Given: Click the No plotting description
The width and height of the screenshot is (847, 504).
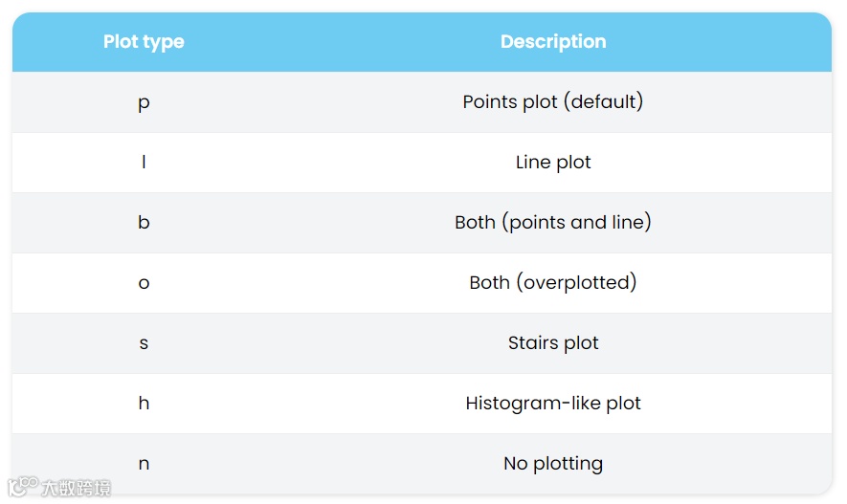Looking at the screenshot, I should tap(553, 463).
